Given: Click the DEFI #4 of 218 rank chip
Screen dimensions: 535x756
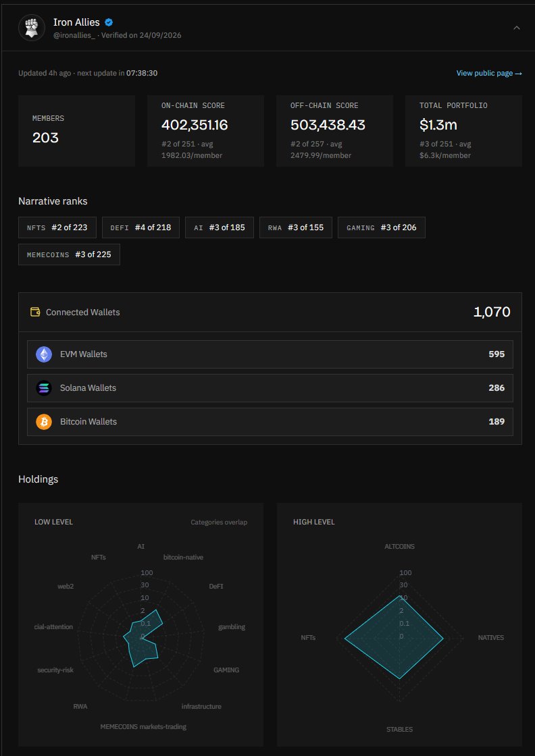Looking at the screenshot, I should tap(141, 227).
